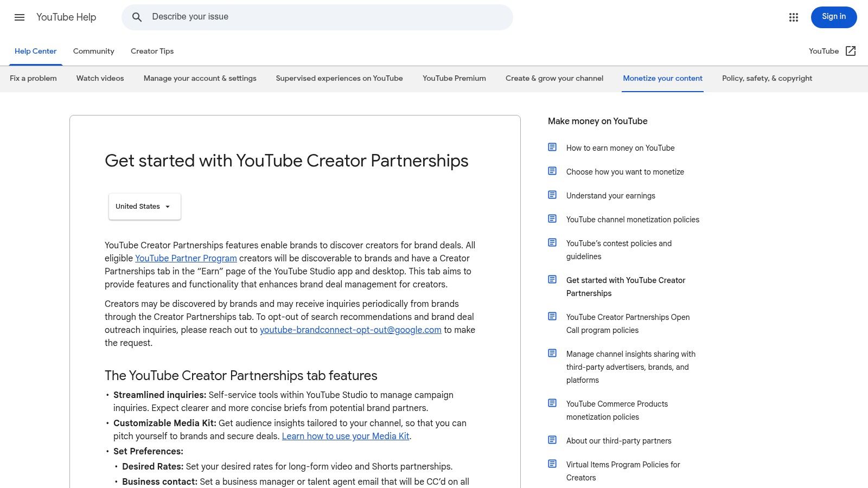Open the hamburger main menu

pos(20,17)
